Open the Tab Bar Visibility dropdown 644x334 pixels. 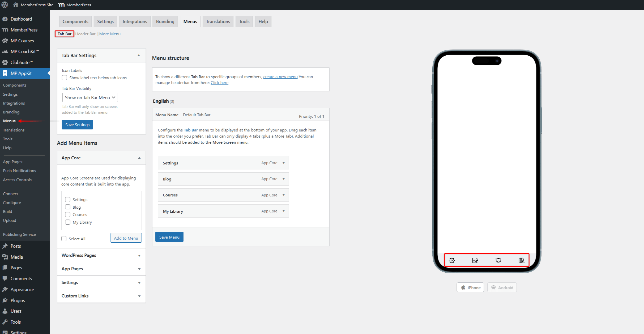tap(90, 98)
